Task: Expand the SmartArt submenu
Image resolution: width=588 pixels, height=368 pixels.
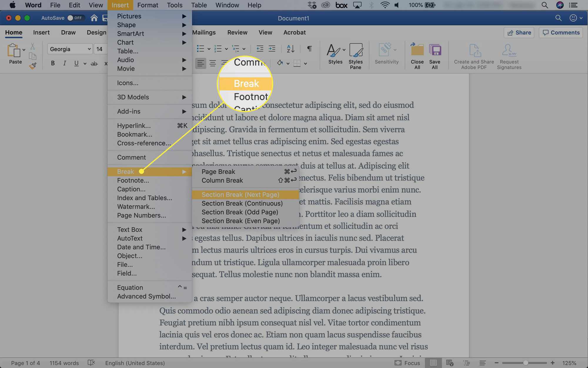Action: 130,33
